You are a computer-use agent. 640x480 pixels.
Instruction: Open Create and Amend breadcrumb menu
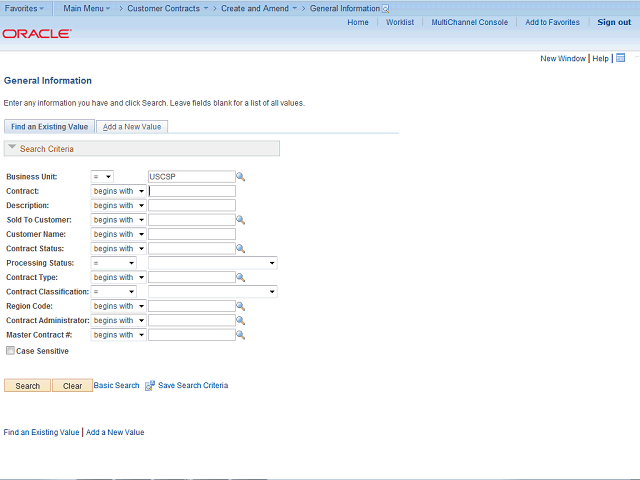[259, 9]
